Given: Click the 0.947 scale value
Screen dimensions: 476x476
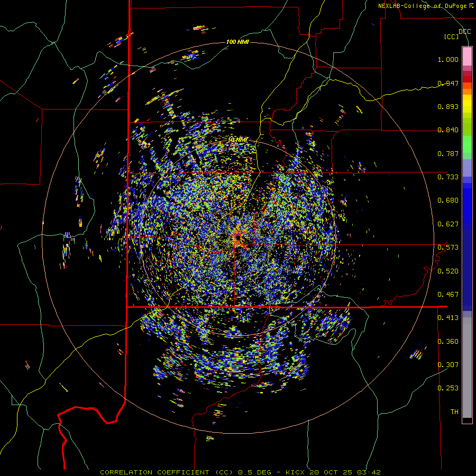Looking at the screenshot, I should tap(448, 83).
